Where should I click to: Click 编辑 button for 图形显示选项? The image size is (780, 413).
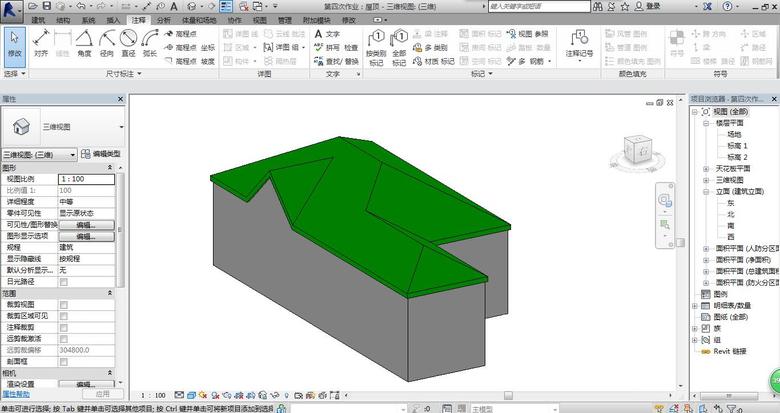click(84, 236)
